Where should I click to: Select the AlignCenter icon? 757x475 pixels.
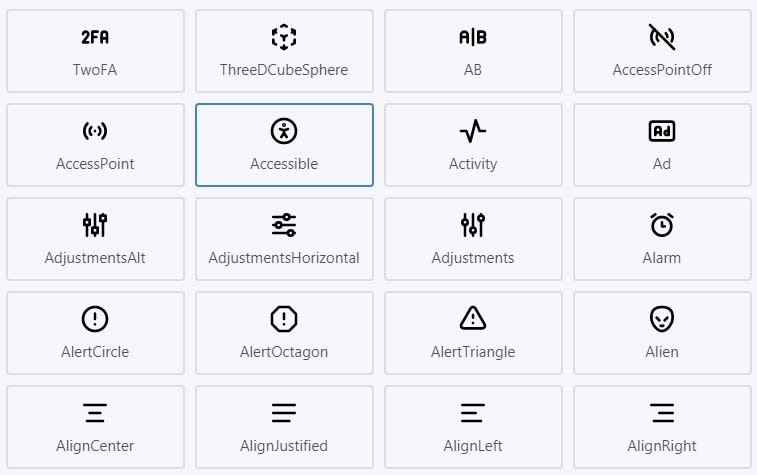tap(95, 413)
